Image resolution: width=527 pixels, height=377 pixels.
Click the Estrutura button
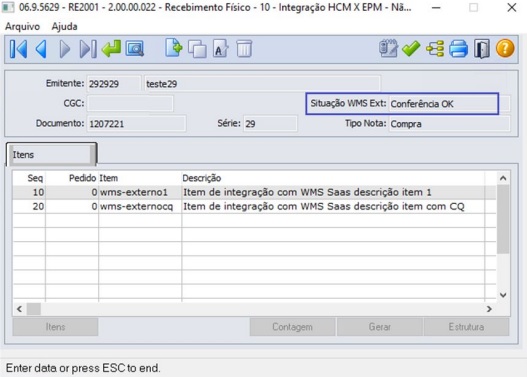point(467,327)
